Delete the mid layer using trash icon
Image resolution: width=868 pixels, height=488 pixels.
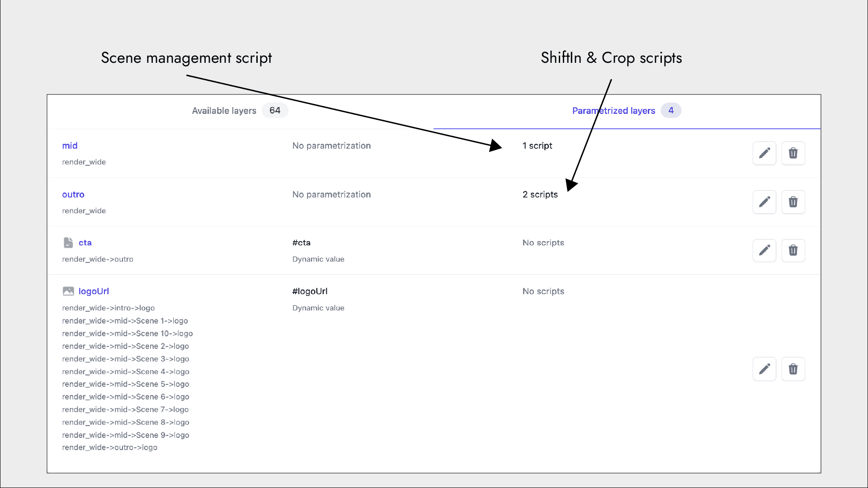tap(793, 153)
